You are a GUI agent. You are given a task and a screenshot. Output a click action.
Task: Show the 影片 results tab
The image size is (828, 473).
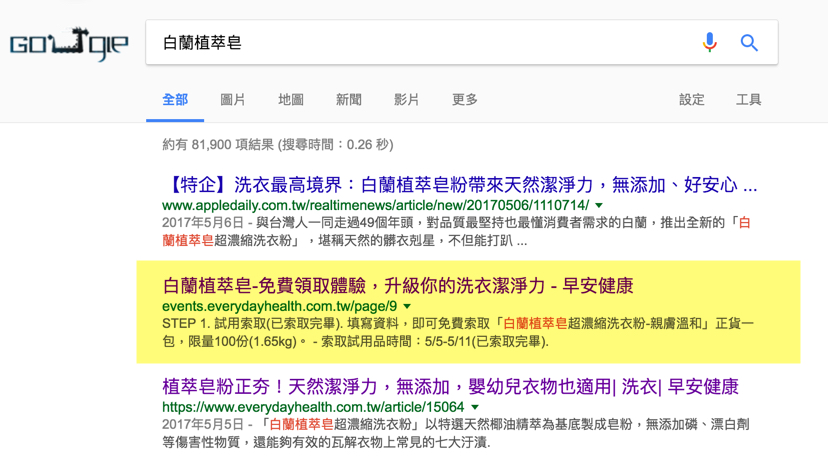tap(407, 100)
